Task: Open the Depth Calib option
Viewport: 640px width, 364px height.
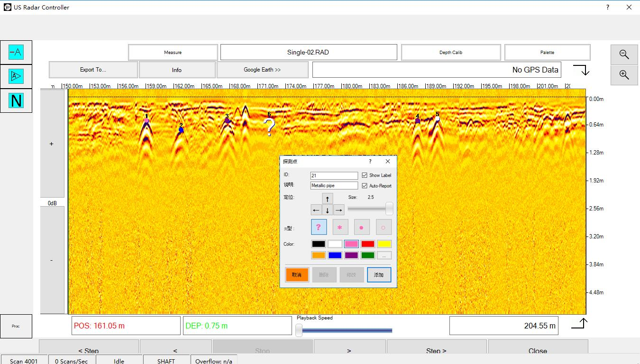Action: coord(450,53)
